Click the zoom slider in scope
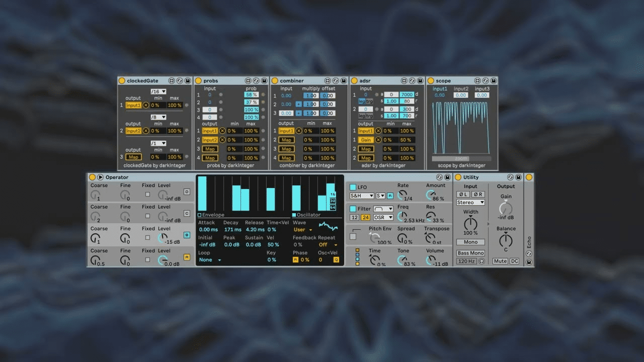 (461, 158)
